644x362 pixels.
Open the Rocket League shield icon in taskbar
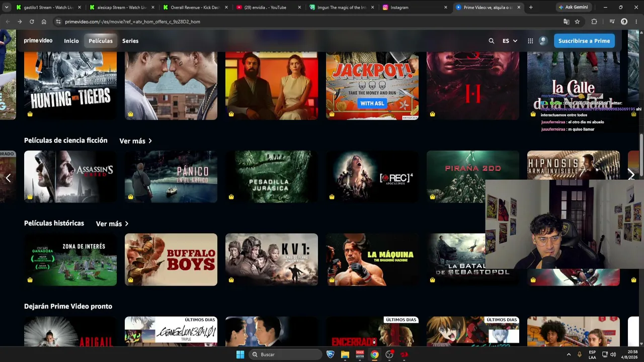tap(330, 354)
